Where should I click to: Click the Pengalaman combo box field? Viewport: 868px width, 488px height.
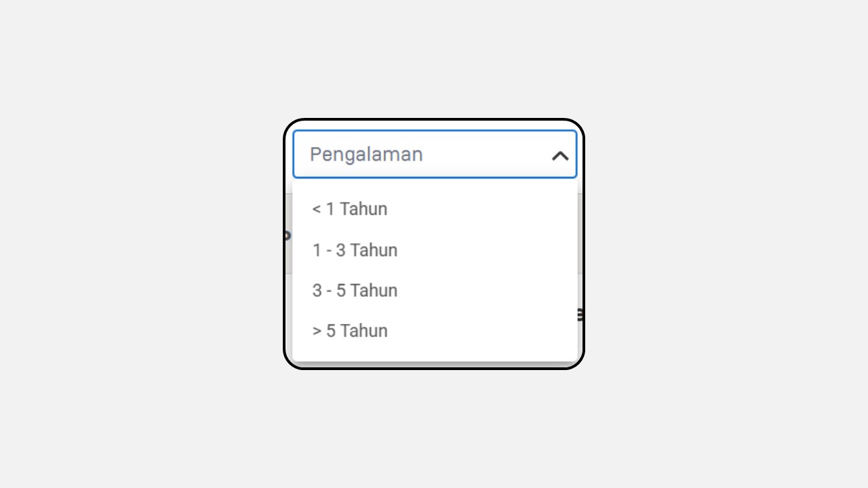[x=435, y=155]
